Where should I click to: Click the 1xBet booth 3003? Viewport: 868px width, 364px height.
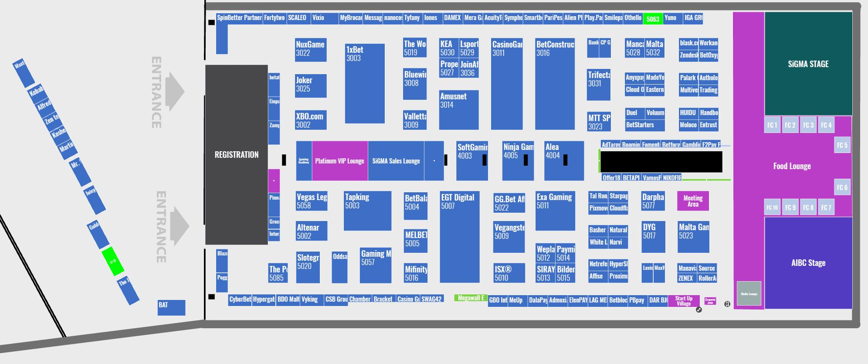click(x=365, y=83)
